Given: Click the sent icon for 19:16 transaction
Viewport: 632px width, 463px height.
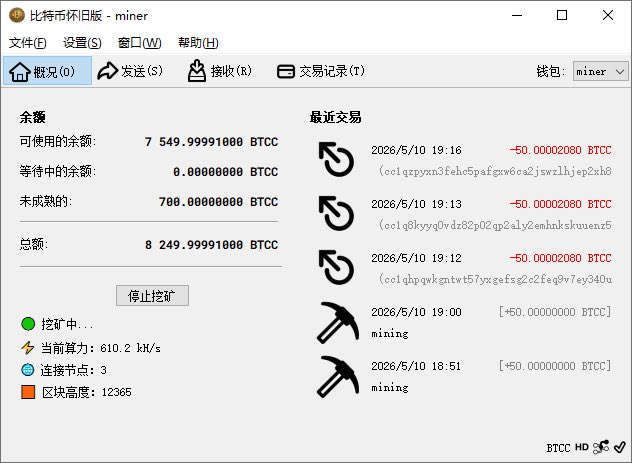Looking at the screenshot, I should (336, 159).
